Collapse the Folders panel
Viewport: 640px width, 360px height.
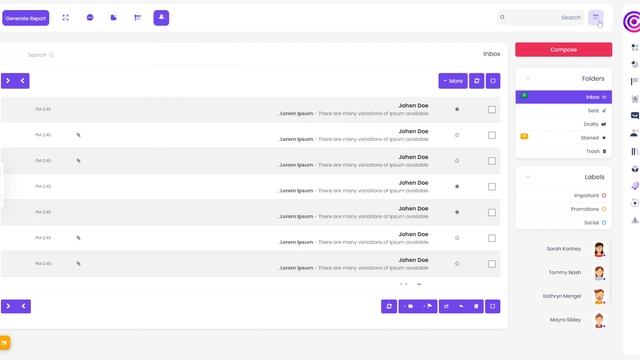click(528, 78)
